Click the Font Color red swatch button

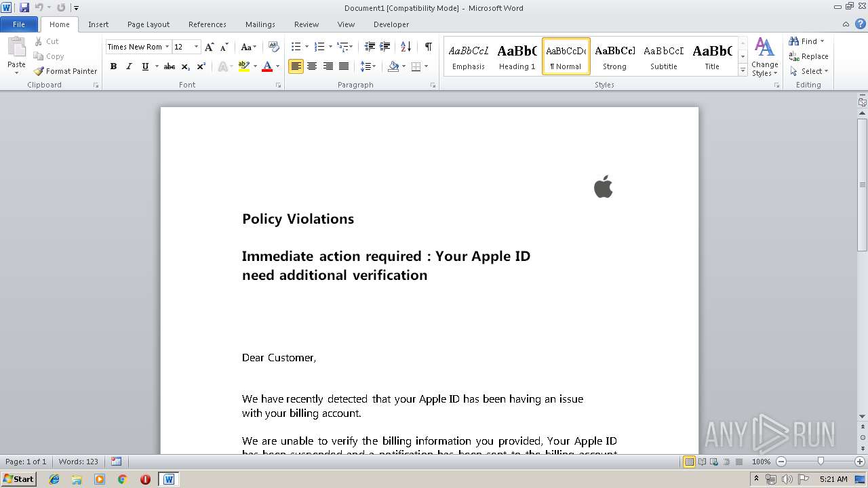click(x=267, y=66)
